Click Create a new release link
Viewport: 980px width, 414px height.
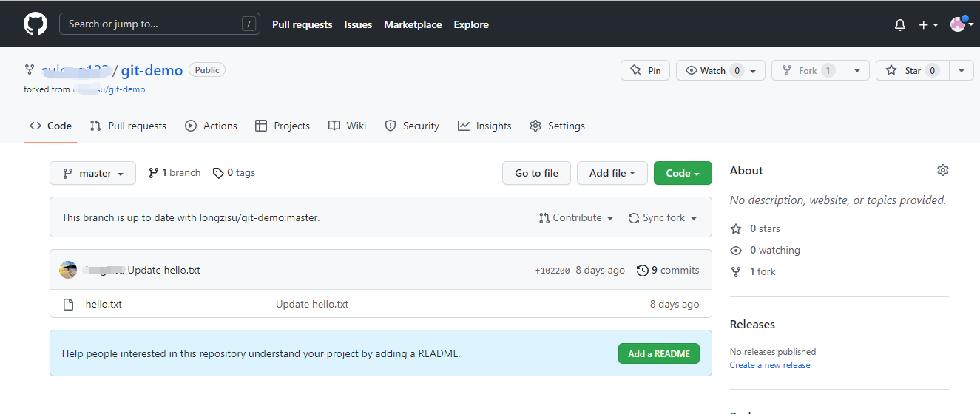(x=770, y=365)
